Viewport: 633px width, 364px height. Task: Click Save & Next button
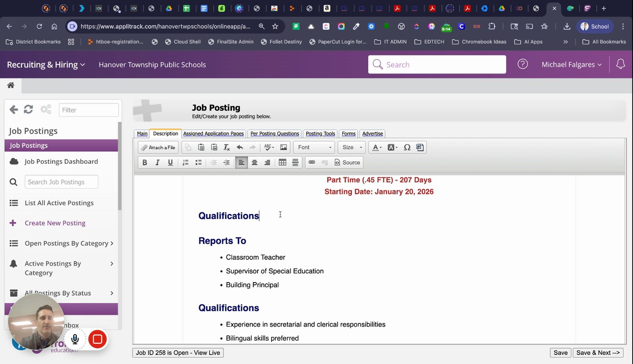coord(598,353)
